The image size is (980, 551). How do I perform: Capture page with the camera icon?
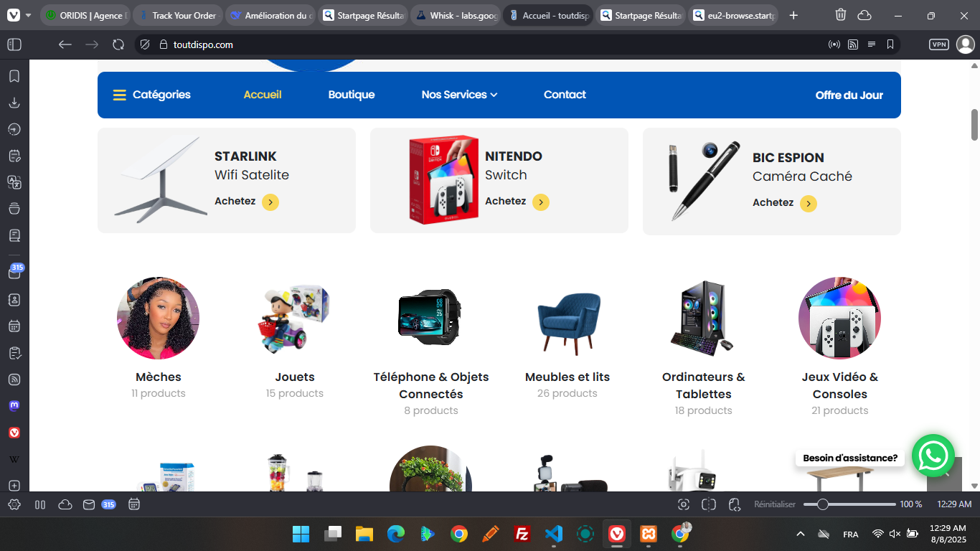(x=684, y=504)
